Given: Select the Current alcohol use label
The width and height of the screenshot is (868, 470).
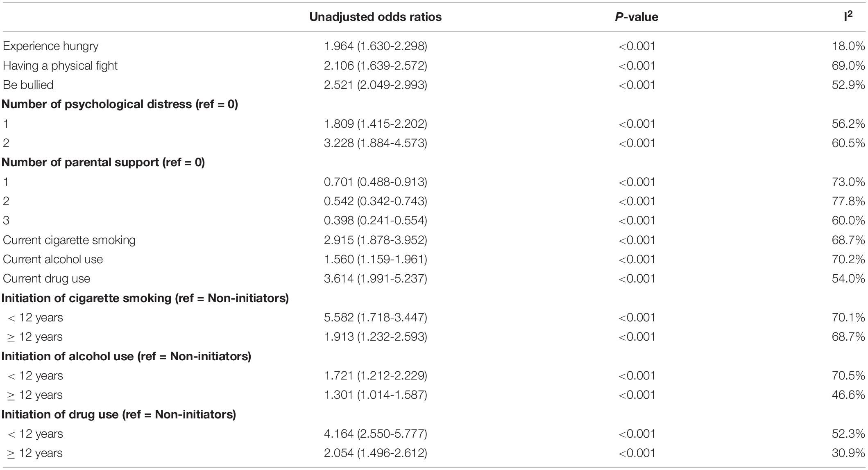Looking at the screenshot, I should tap(53, 259).
